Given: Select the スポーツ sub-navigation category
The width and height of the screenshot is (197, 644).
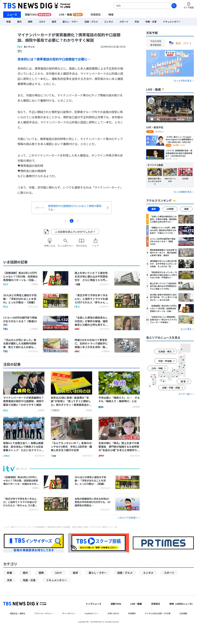Looking at the screenshot, I should pyautogui.click(x=124, y=22).
